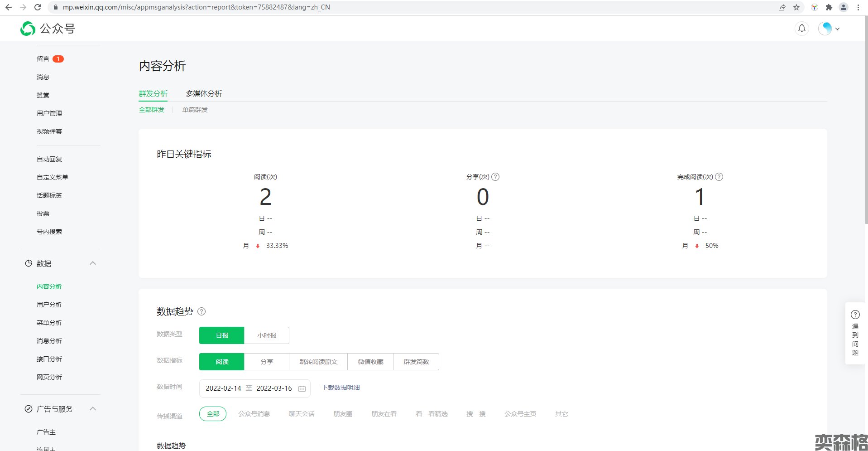Collapse the 广告与服务 sidebar section
The width and height of the screenshot is (868, 451).
[x=93, y=409]
